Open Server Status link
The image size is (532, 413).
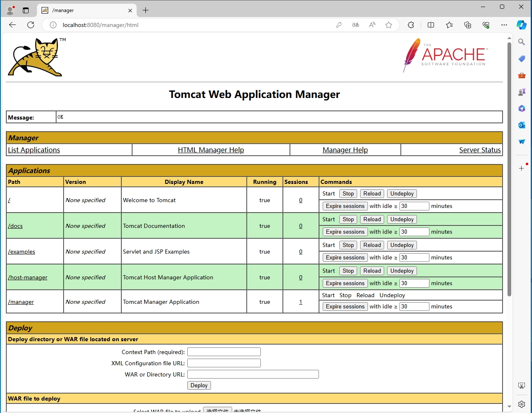coord(480,150)
